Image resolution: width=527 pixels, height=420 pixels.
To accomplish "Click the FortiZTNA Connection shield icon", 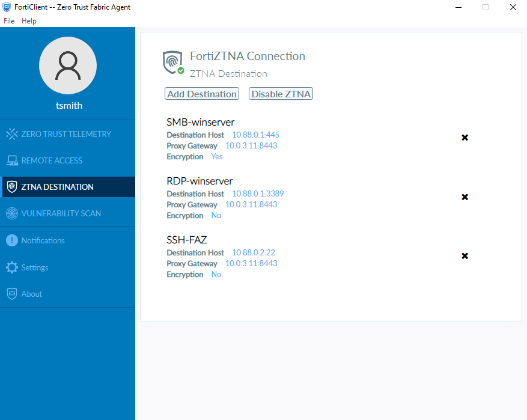I will click(x=172, y=61).
